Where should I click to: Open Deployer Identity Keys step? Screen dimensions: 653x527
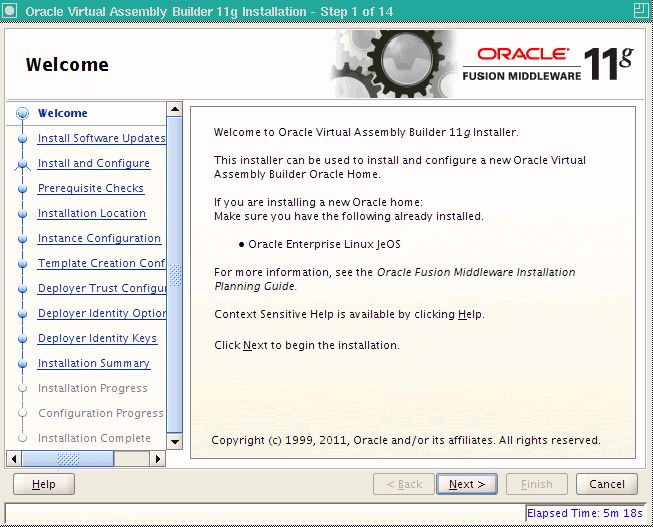tap(97, 338)
